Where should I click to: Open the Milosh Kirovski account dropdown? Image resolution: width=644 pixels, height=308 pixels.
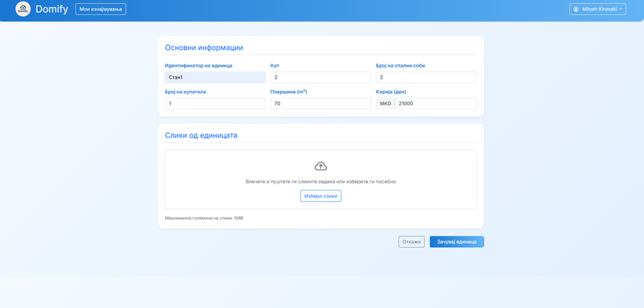597,9
